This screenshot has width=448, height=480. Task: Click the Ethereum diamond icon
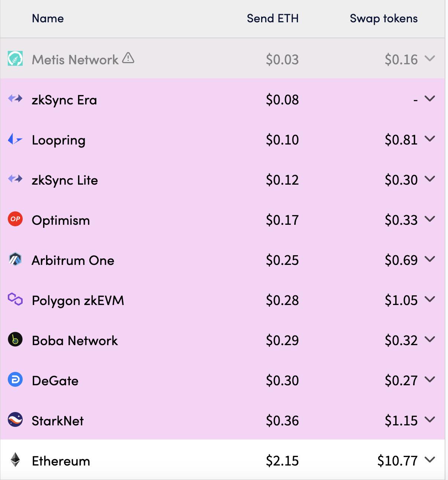click(x=15, y=460)
